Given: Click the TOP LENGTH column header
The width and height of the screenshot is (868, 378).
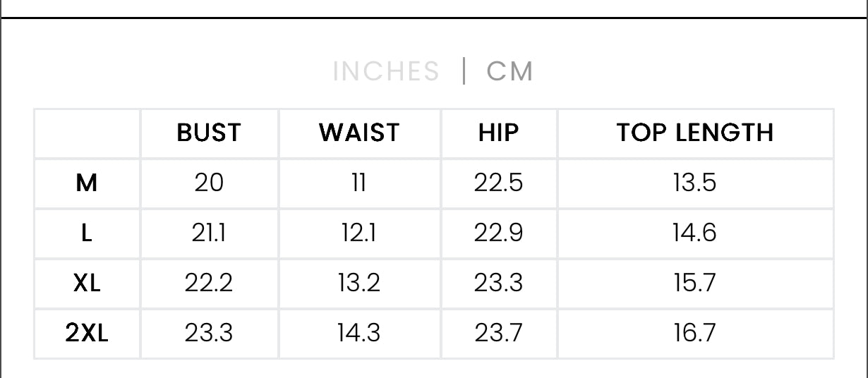Looking at the screenshot, I should tap(695, 133).
